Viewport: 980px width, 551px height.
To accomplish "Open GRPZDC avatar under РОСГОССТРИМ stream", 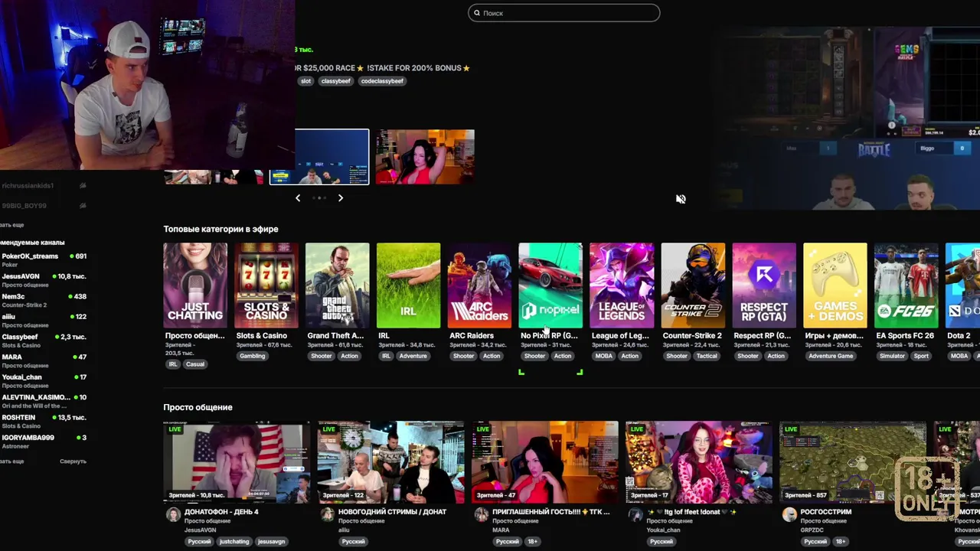I will tap(789, 515).
